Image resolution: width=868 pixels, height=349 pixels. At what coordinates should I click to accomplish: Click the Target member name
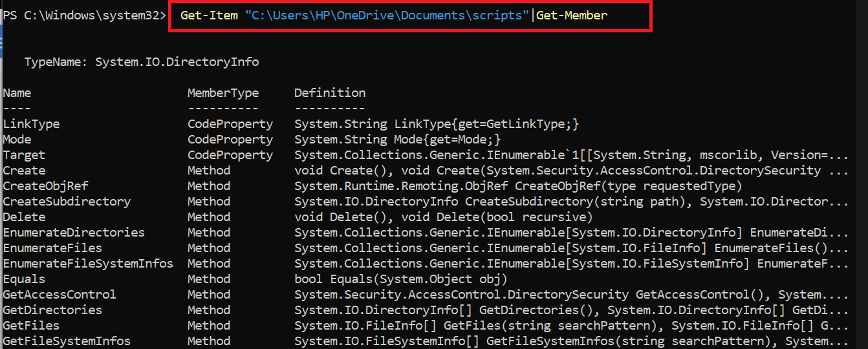point(24,155)
